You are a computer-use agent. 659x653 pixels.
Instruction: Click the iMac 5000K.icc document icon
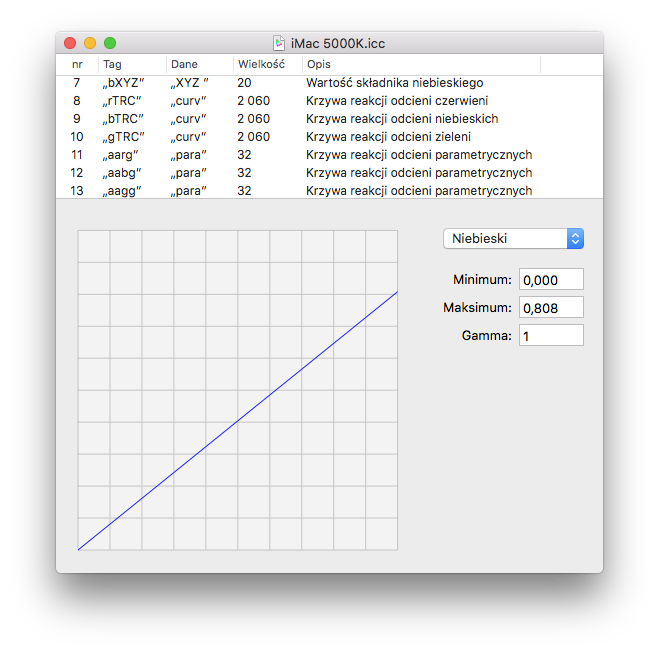(x=279, y=43)
